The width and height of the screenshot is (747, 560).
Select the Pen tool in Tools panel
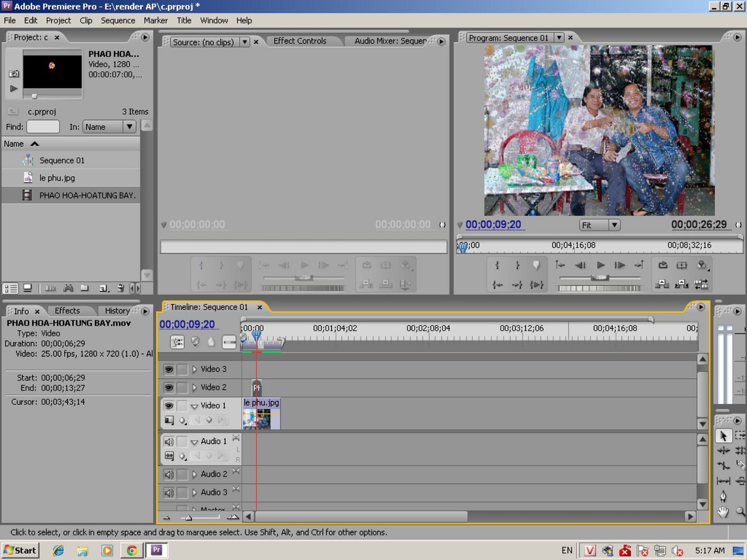pyautogui.click(x=723, y=496)
